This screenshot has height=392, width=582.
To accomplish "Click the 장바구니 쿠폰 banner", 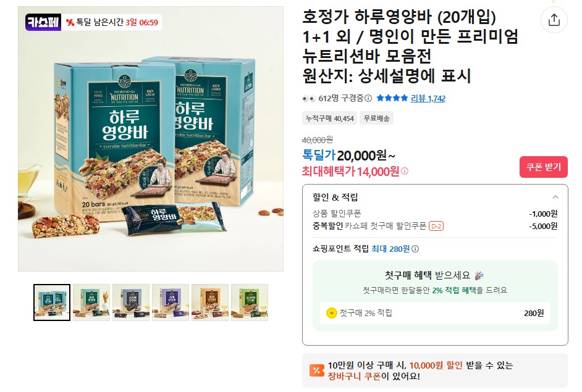I will coord(434,370).
